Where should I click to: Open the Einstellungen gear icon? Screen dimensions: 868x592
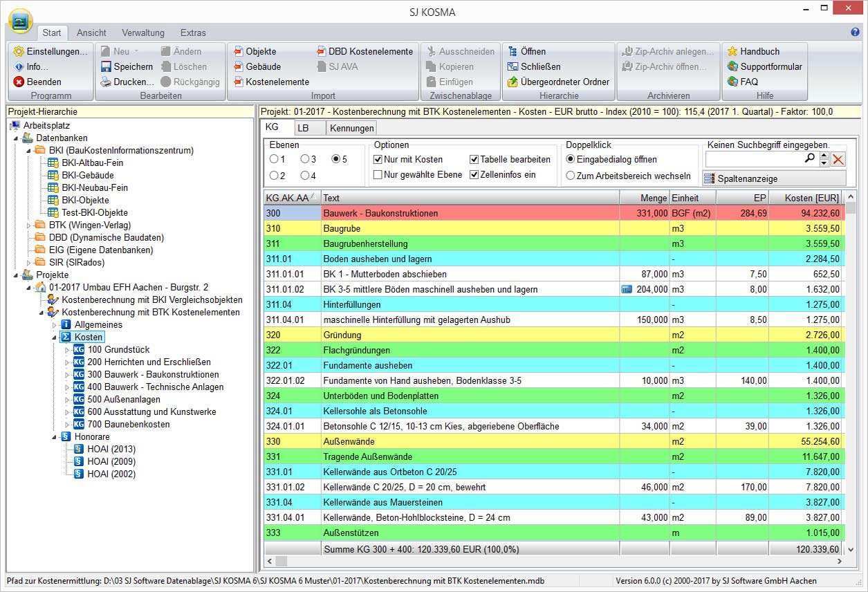(x=19, y=51)
